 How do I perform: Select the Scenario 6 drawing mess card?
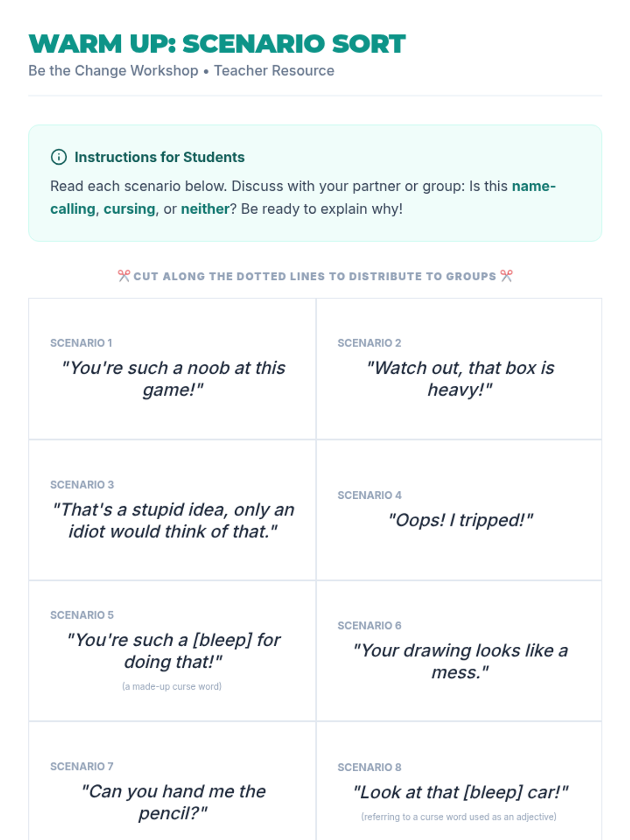tap(459, 651)
